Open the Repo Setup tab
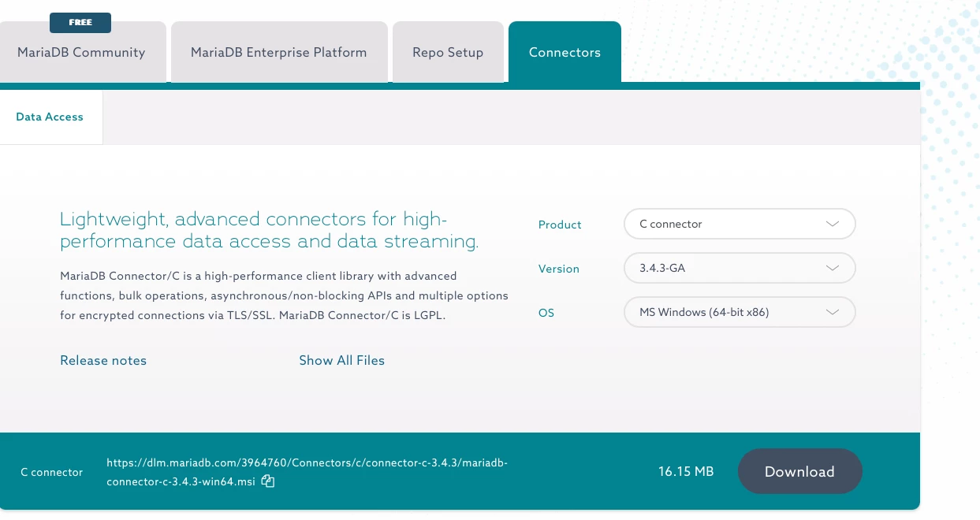 [448, 52]
